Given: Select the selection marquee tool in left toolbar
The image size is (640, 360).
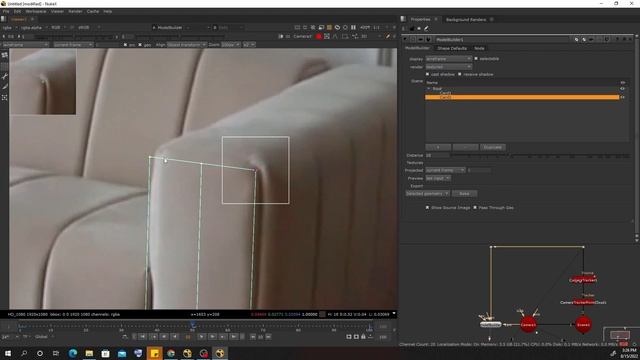Looking at the screenshot, I should (x=4, y=98).
